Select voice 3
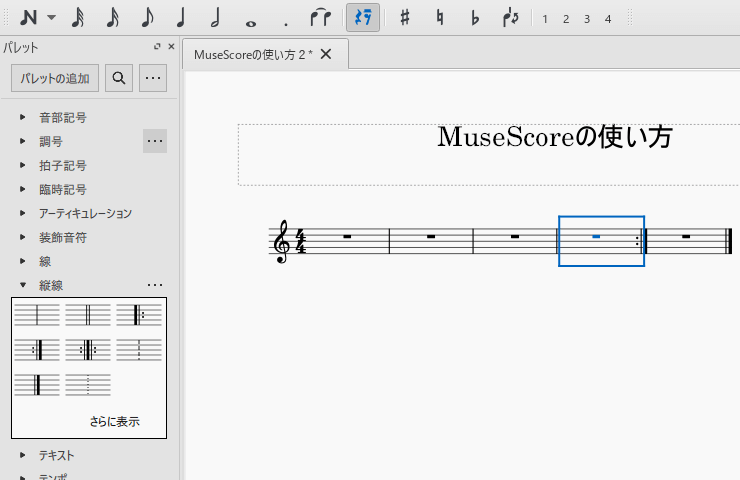 (x=587, y=19)
